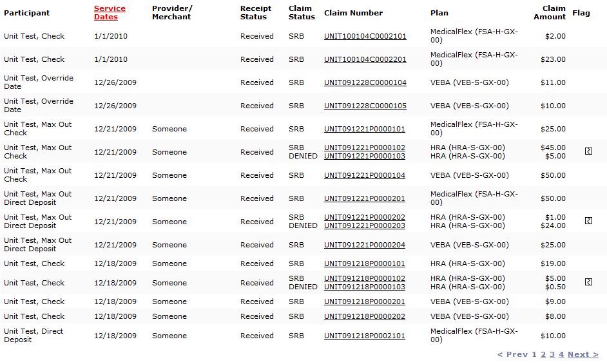The height and width of the screenshot is (364, 607).
Task: View denied claim UNIT091221P0000203
Action: pyautogui.click(x=365, y=225)
